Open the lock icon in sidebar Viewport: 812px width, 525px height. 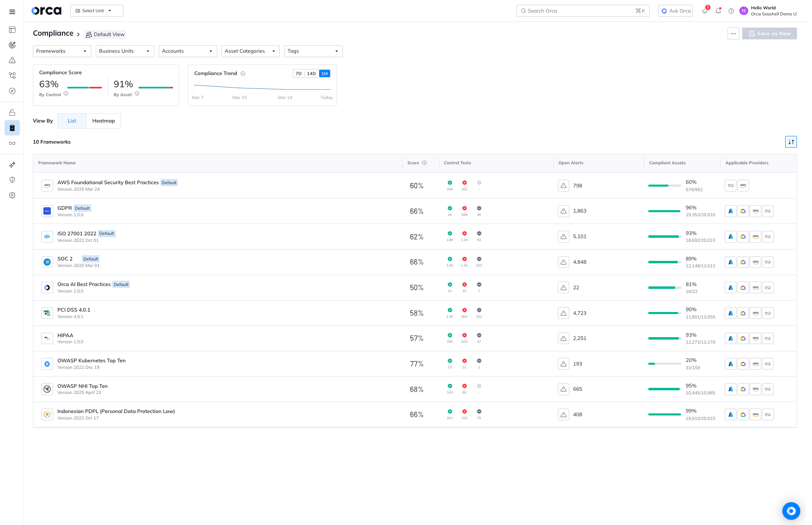tap(12, 112)
